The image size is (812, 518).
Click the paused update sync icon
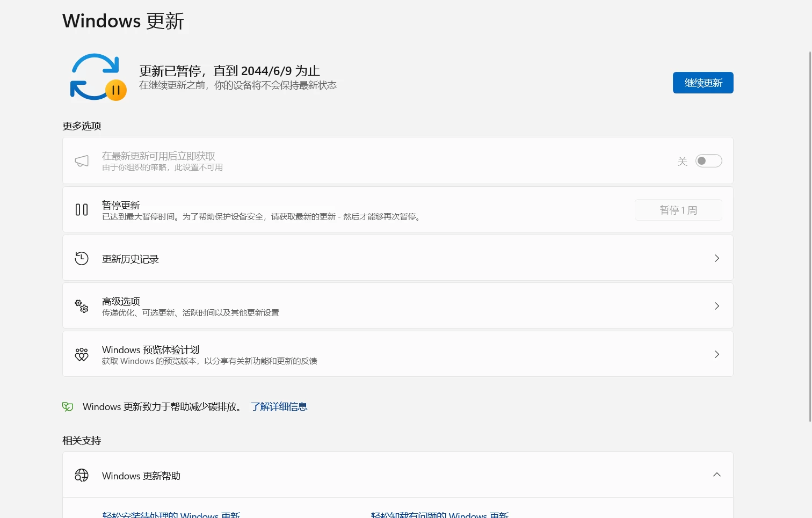tap(98, 77)
